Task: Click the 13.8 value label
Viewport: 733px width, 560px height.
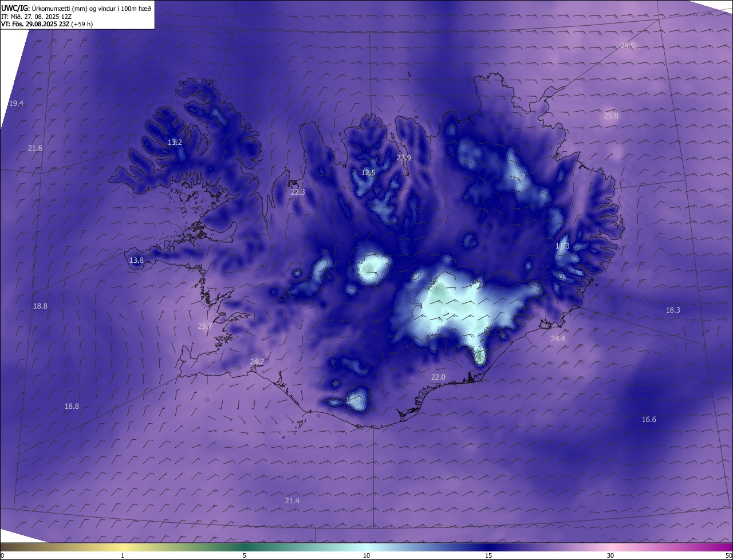Action: (136, 261)
